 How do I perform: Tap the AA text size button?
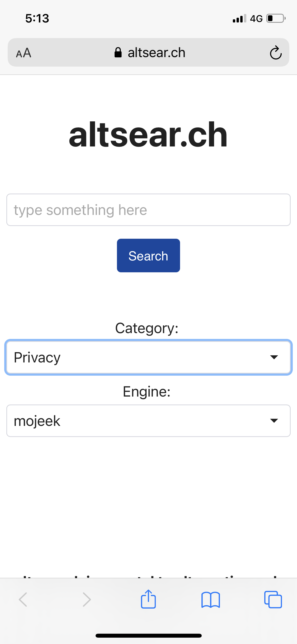coord(23,53)
